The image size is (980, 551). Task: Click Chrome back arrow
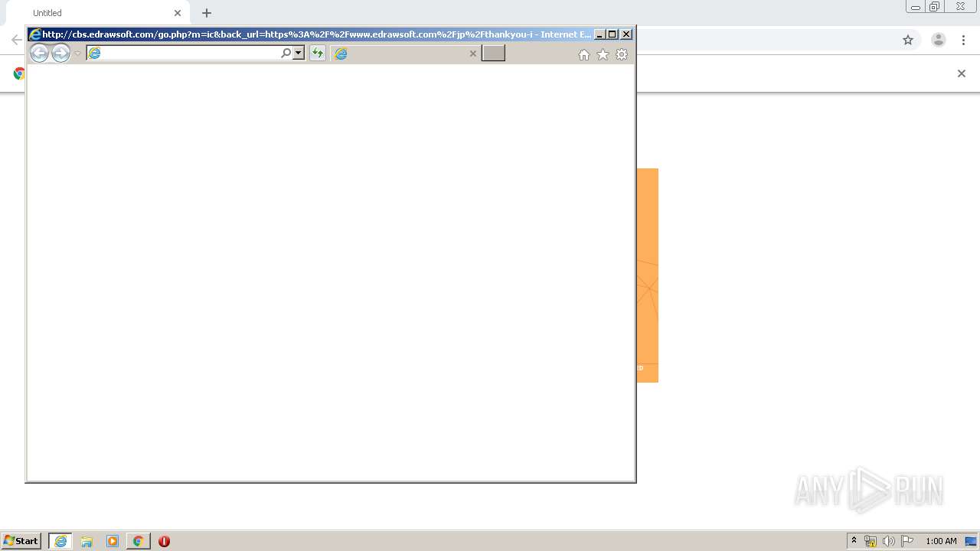click(x=16, y=40)
